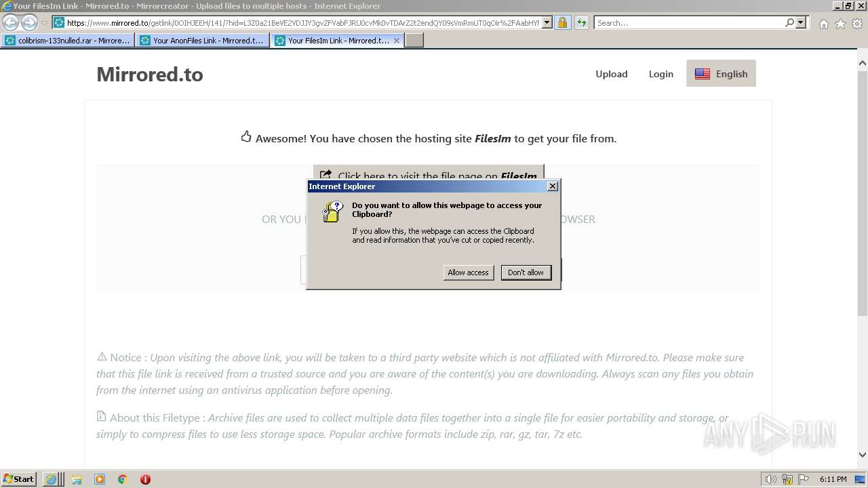Click the About this Filetype document icon
This screenshot has height=488, width=868.
click(x=101, y=416)
